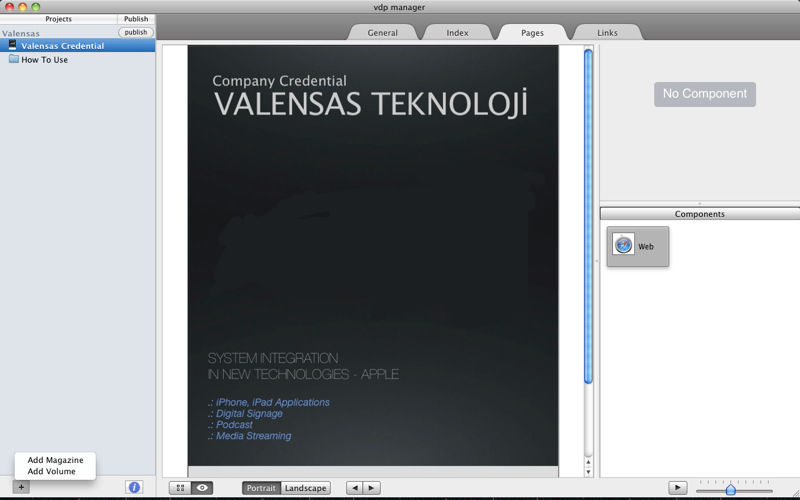Click Podcast link text
The image size is (800, 500).
[x=234, y=424]
